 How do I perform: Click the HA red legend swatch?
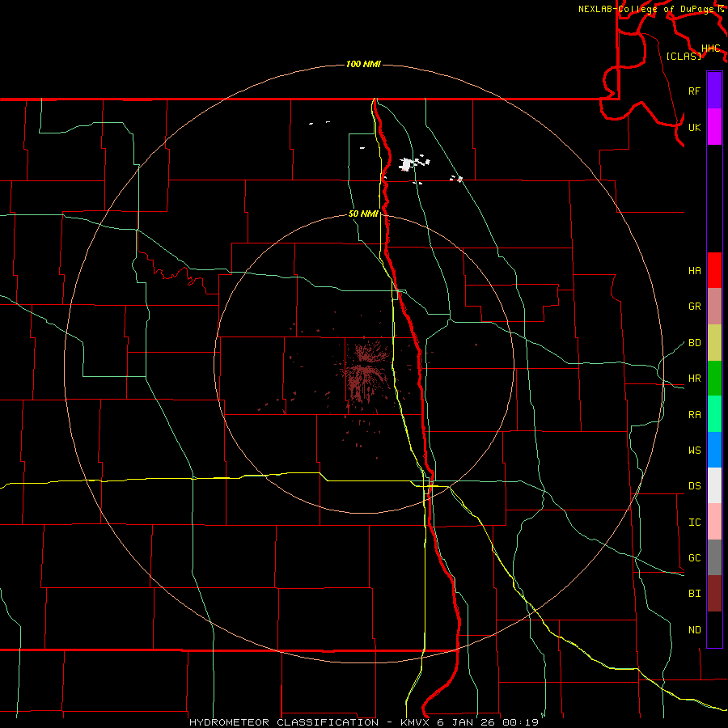coord(714,270)
